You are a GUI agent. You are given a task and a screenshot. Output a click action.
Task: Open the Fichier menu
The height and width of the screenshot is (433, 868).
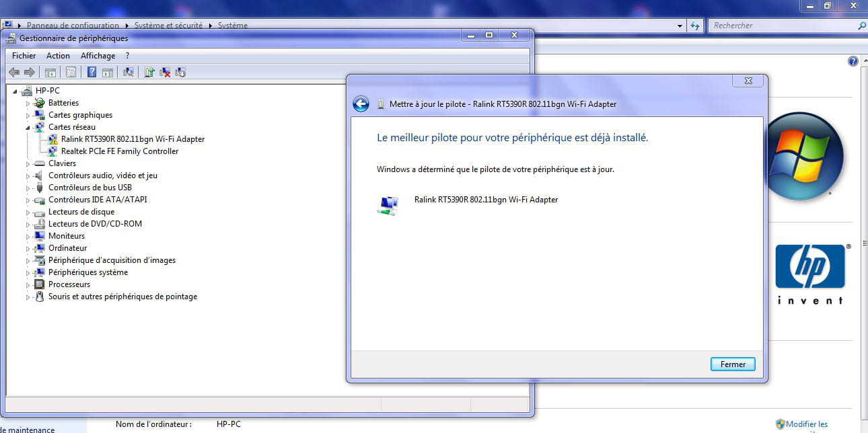coord(24,56)
